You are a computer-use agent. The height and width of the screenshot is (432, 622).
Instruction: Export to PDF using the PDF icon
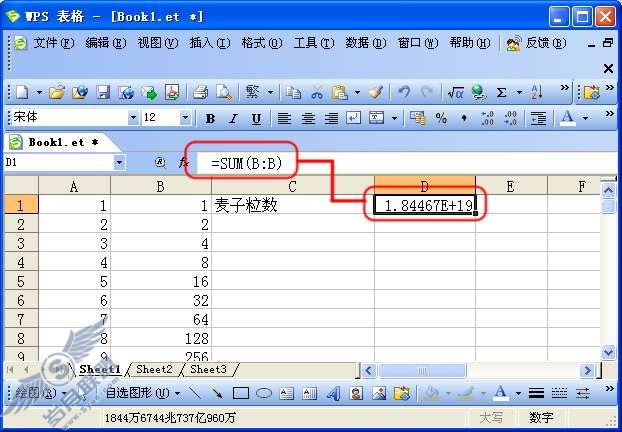[172, 93]
